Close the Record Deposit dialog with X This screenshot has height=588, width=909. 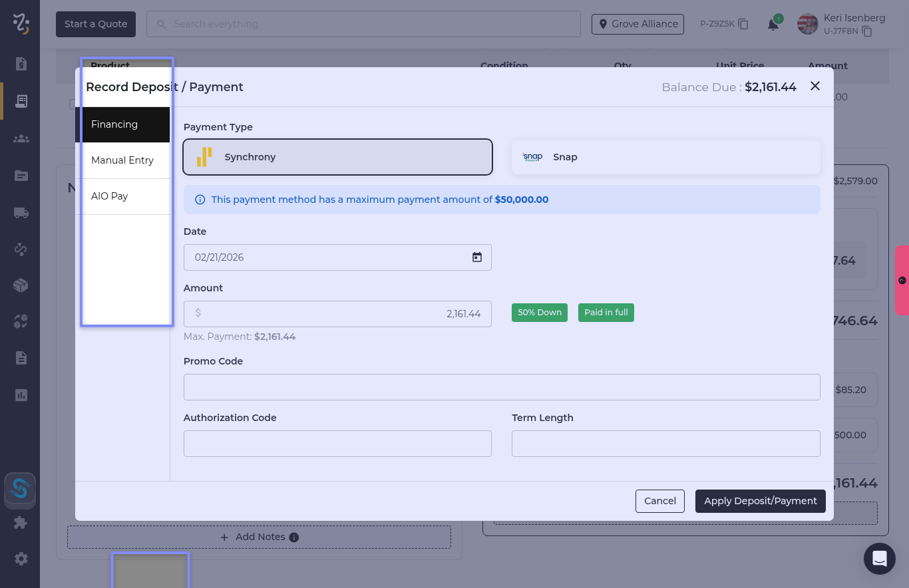pyautogui.click(x=815, y=86)
